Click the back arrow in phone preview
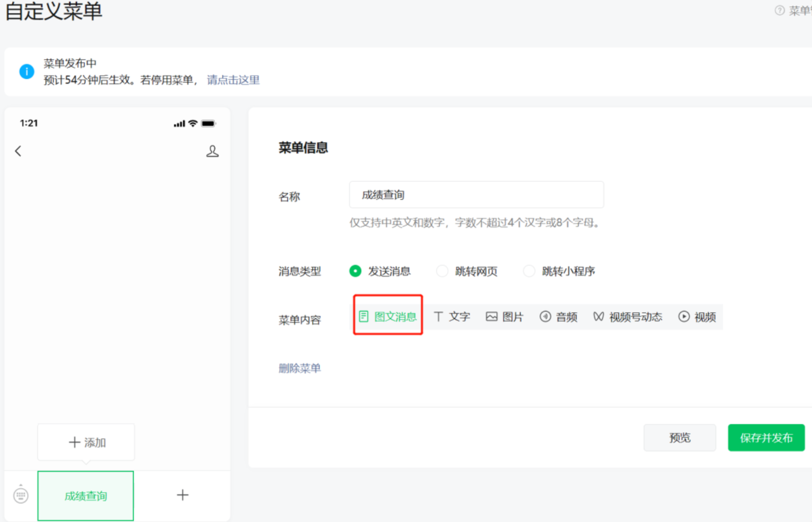Image resolution: width=812 pixels, height=522 pixels. 18,151
